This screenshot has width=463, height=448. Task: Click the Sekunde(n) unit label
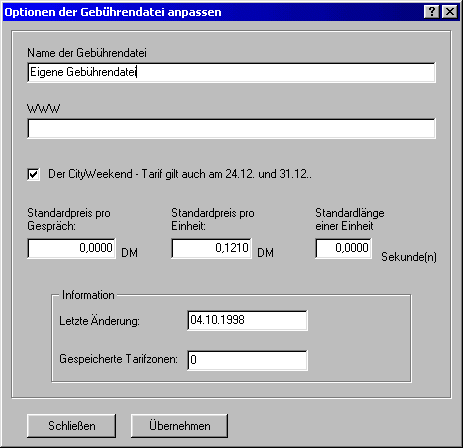click(x=409, y=257)
